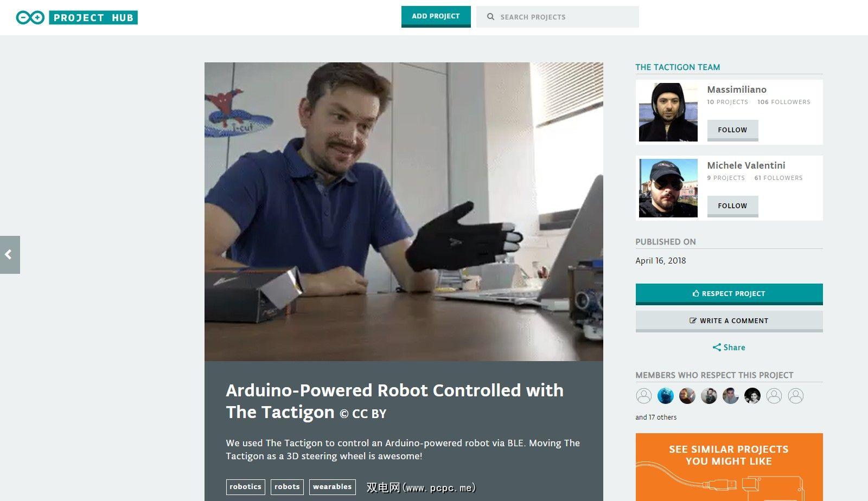Viewport: 868px width, 501px height.
Task: Open the last gray member avatar
Action: [x=796, y=396]
